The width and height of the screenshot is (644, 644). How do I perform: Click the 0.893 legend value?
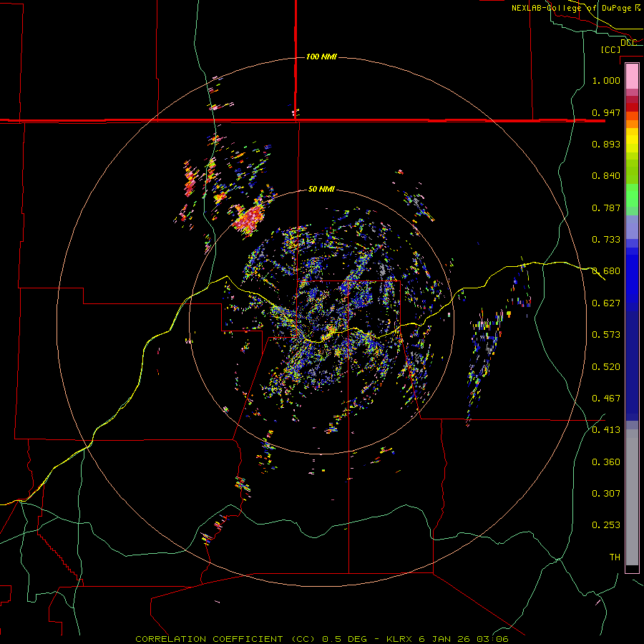point(606,144)
